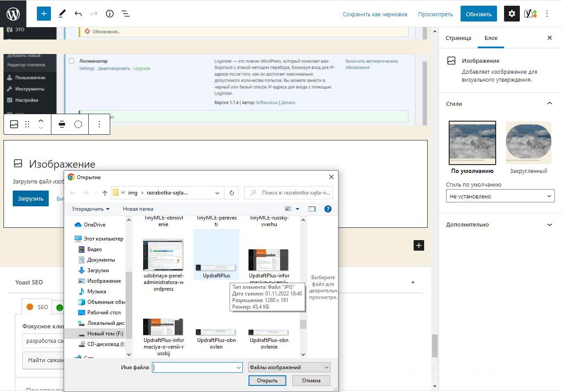Refresh the folder in file dialog
The height and width of the screenshot is (392, 562).
click(x=231, y=193)
